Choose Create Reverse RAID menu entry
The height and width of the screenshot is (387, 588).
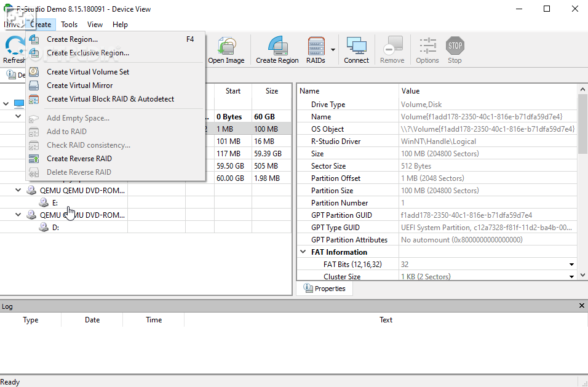(x=79, y=159)
